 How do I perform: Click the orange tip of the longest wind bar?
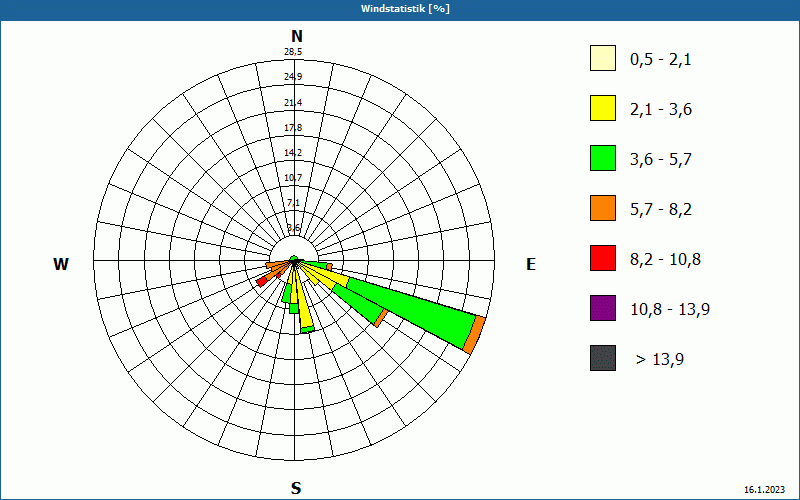(474, 335)
